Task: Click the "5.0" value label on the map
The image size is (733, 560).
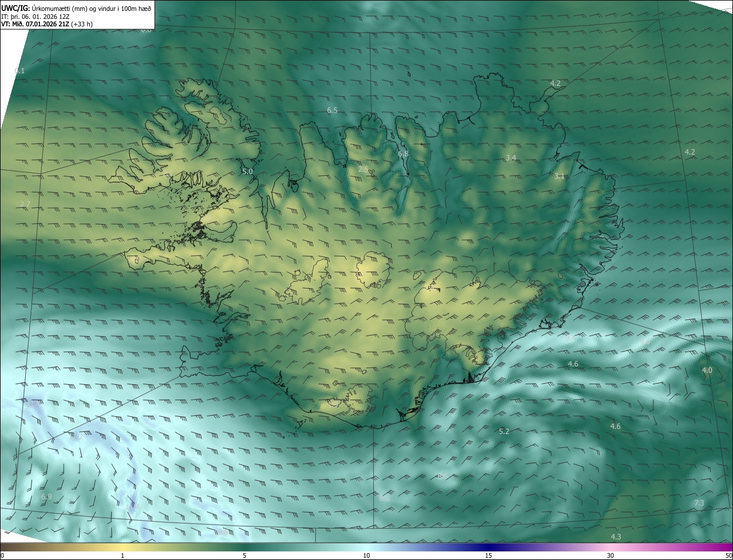Action: pyautogui.click(x=247, y=171)
